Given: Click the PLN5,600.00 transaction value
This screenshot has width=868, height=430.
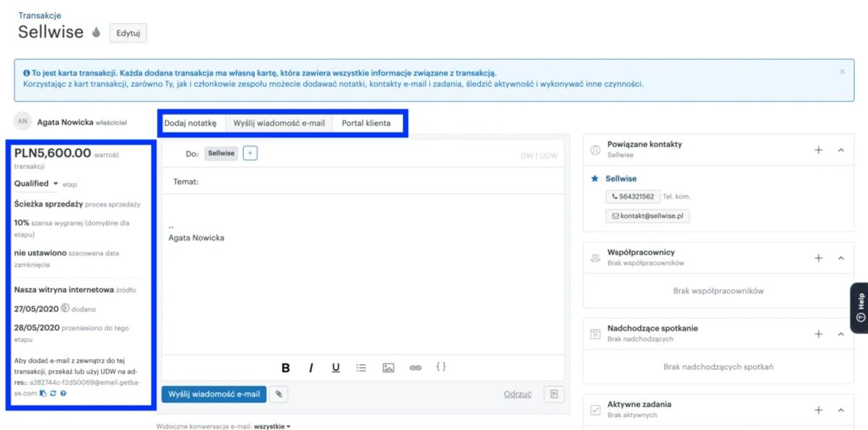Looking at the screenshot, I should click(53, 153).
